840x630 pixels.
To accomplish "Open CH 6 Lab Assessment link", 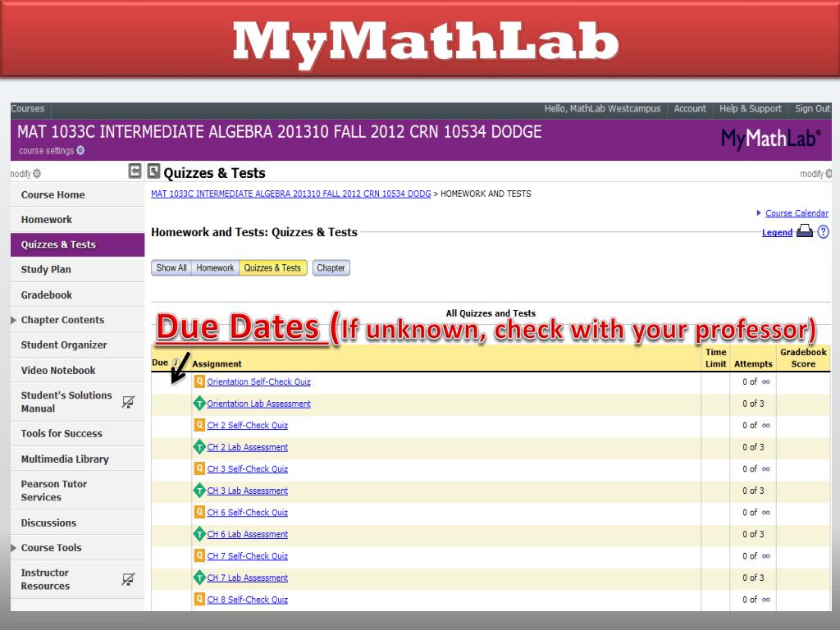I will tap(248, 534).
